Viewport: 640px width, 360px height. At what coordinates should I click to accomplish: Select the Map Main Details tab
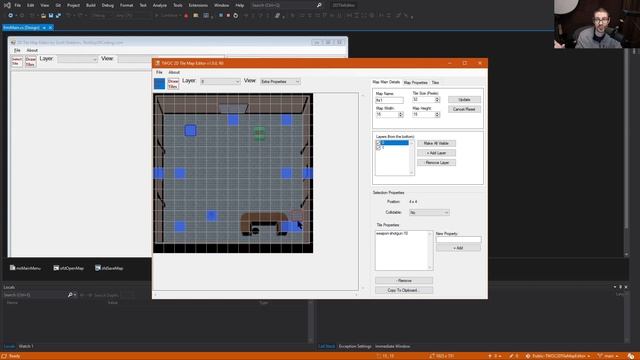click(386, 82)
